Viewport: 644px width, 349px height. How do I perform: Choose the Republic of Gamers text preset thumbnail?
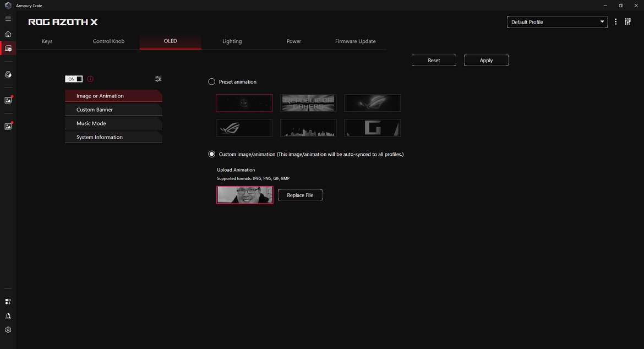tap(308, 103)
